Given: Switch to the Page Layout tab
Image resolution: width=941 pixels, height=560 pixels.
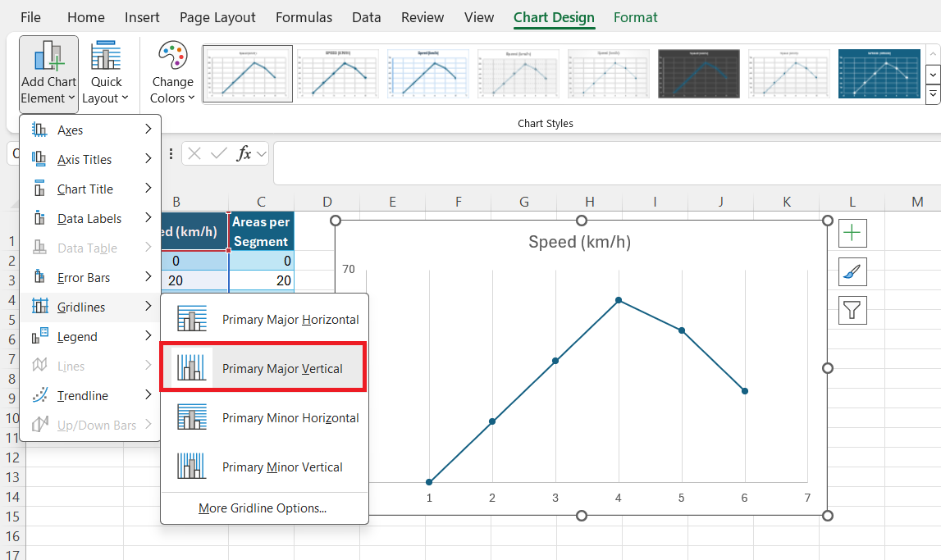Looking at the screenshot, I should coord(217,17).
